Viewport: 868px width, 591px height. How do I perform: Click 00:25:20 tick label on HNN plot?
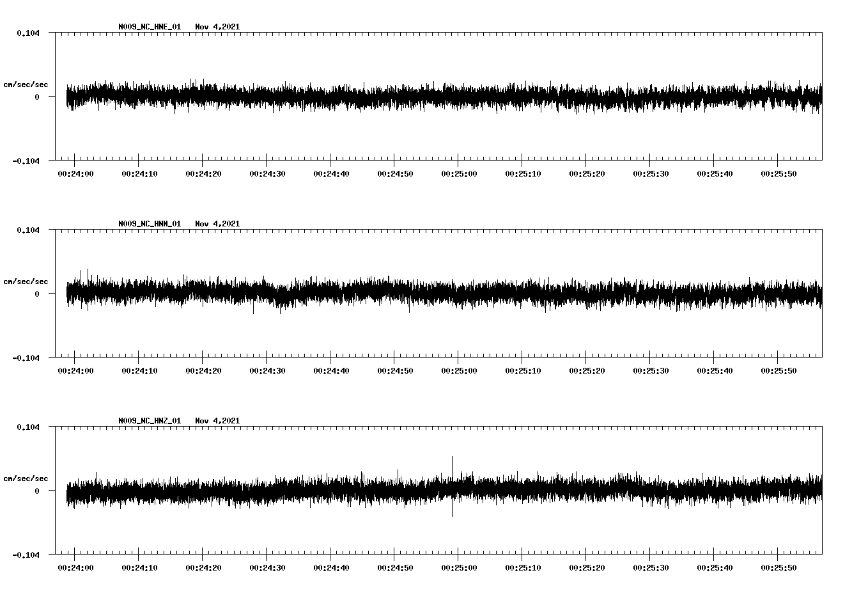coord(587,371)
